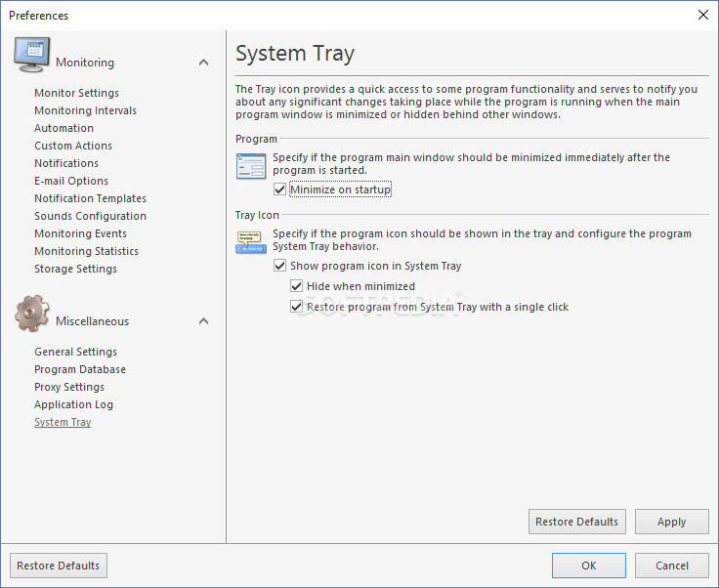Collapse the Monitoring section chevron
The height and width of the screenshot is (588, 719).
click(203, 63)
